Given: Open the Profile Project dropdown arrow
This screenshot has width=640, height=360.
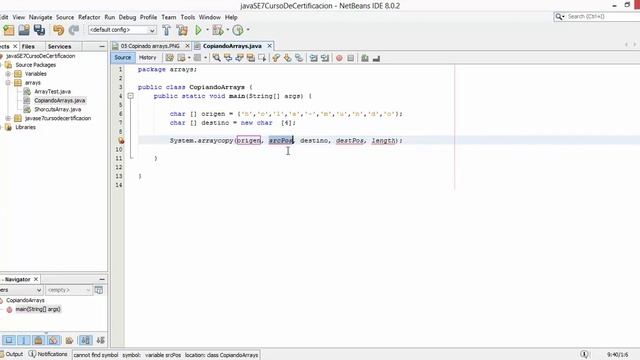Looking at the screenshot, I should click(x=248, y=30).
